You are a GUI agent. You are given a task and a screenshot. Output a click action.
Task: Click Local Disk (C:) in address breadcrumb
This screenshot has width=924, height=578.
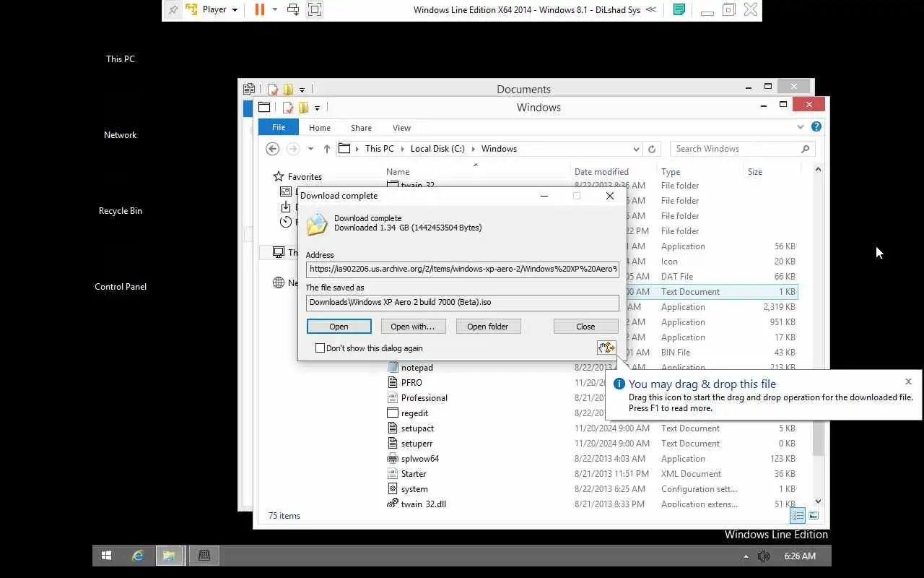click(x=437, y=149)
